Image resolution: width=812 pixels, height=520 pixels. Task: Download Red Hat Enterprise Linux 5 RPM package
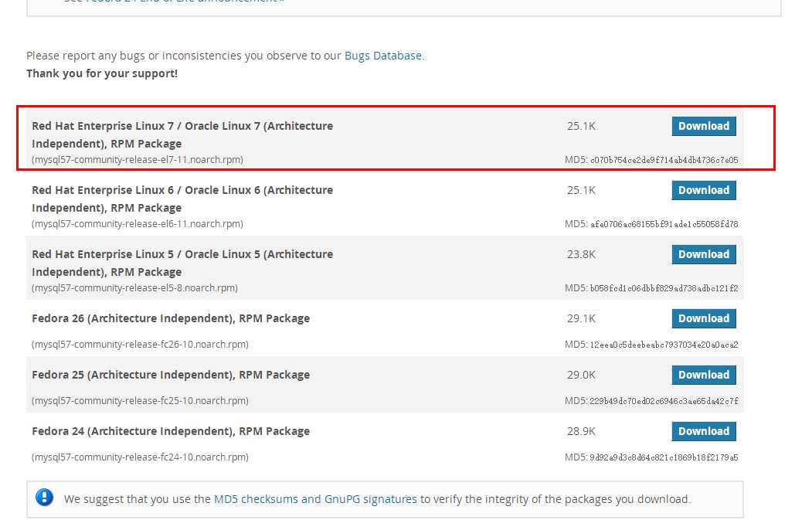point(704,254)
